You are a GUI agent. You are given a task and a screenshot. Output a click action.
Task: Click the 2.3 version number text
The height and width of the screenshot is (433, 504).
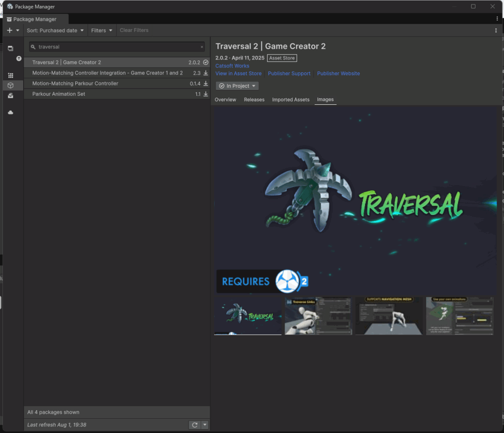197,73
